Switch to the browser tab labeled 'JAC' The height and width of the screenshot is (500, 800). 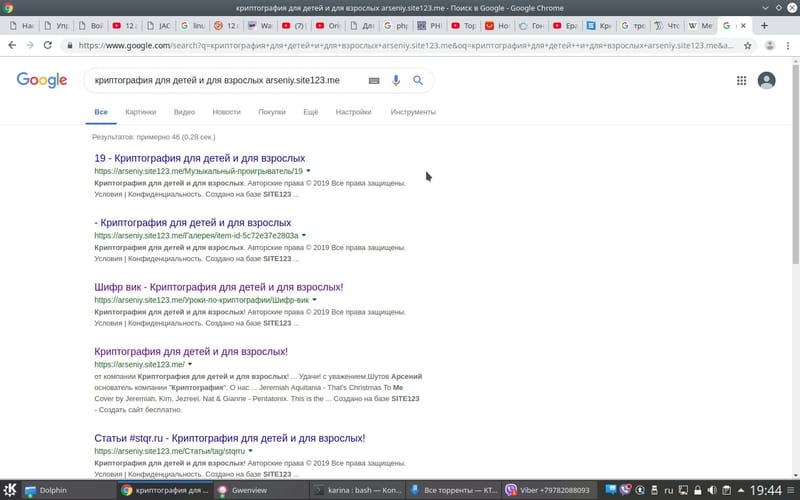click(159, 26)
